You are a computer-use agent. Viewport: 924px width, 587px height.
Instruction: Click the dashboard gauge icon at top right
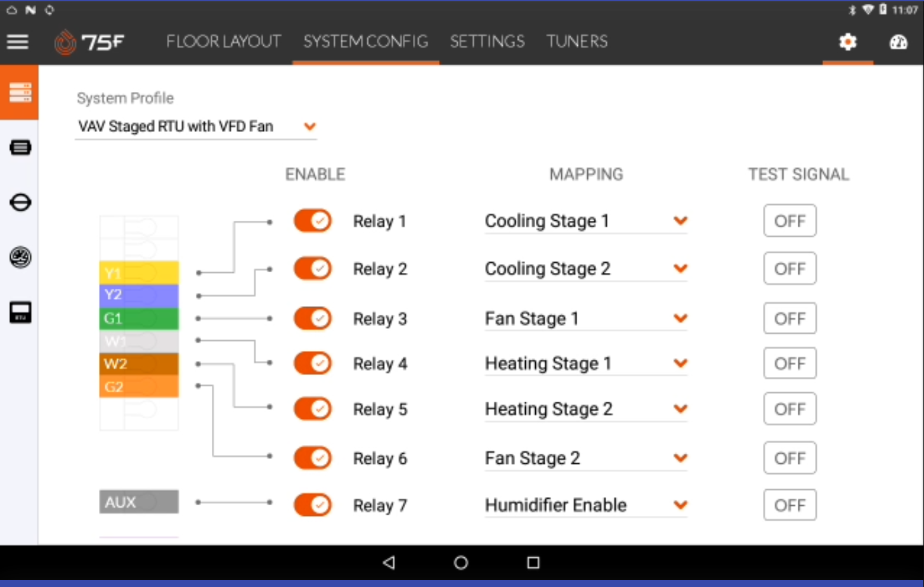899,43
